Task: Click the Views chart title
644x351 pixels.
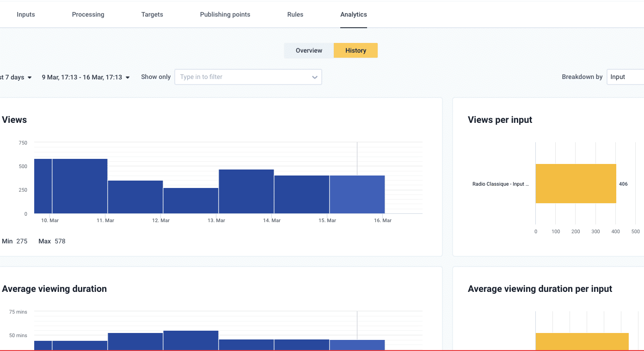Action: [x=14, y=120]
